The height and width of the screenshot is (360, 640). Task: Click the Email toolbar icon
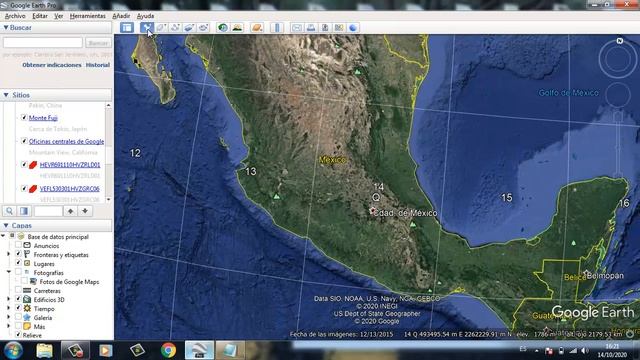tap(297, 27)
